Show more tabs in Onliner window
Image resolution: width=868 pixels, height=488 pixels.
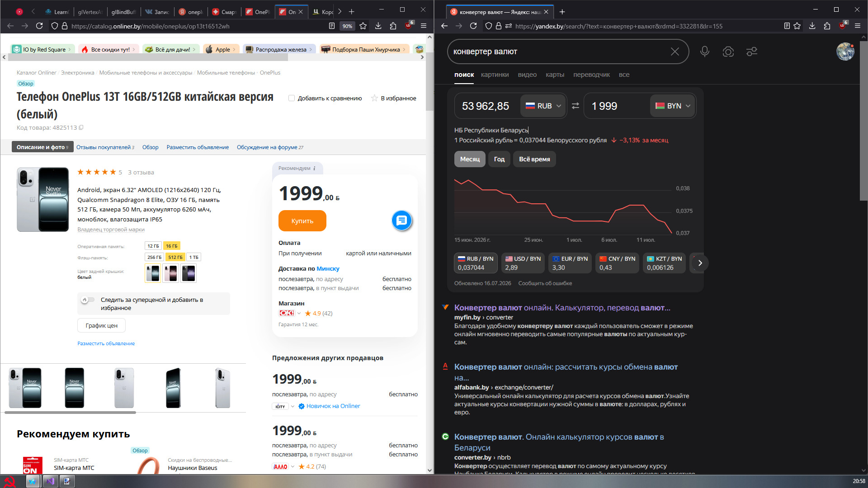340,12
